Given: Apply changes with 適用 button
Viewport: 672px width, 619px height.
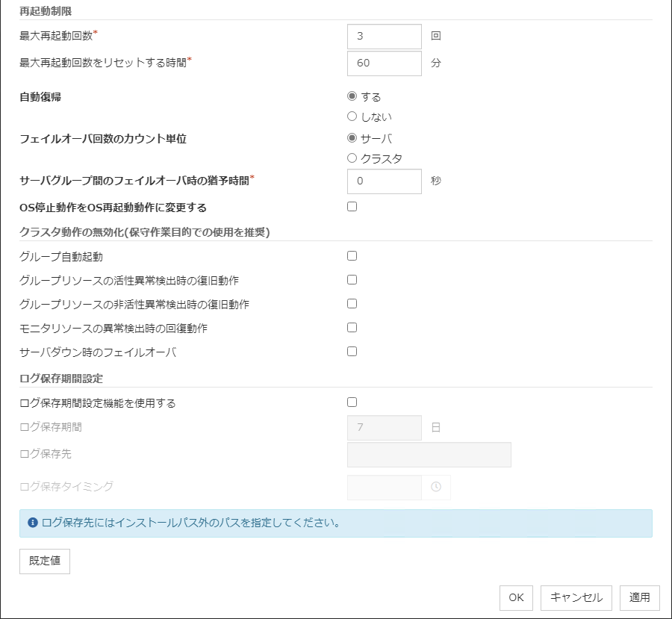Looking at the screenshot, I should pos(640,597).
